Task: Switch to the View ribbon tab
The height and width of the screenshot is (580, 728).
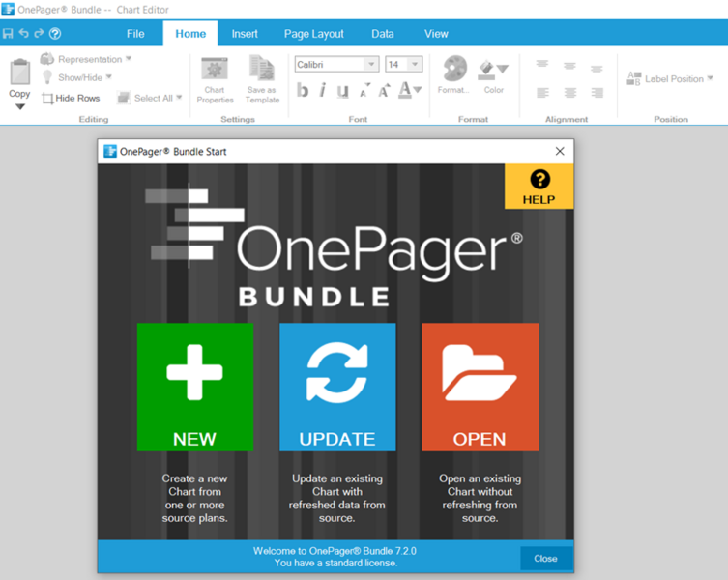Action: pos(436,34)
